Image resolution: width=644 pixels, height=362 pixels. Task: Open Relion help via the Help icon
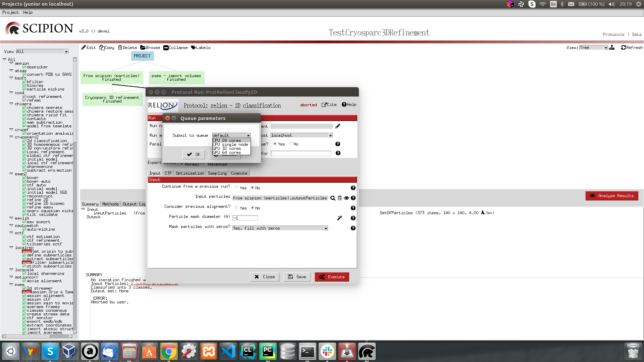pos(349,104)
